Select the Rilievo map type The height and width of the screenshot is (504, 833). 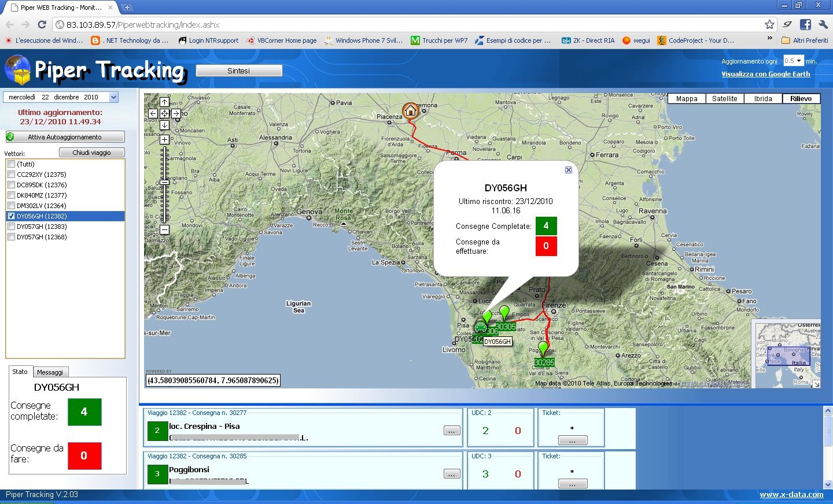pyautogui.click(x=801, y=99)
